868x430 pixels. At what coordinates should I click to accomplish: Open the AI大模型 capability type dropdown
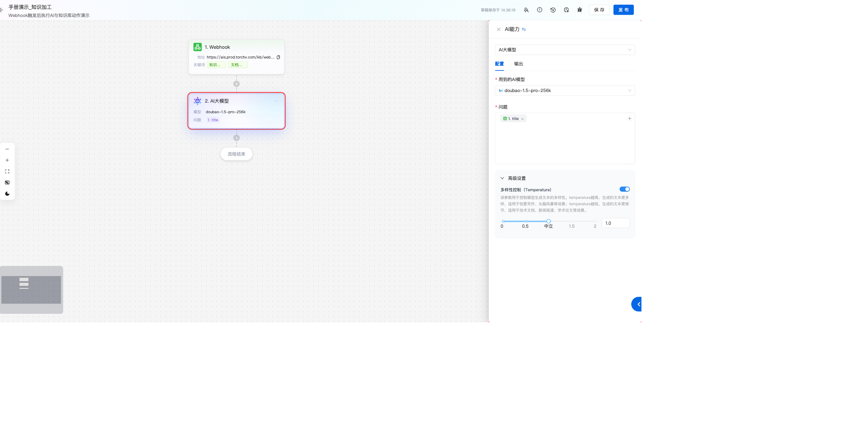pyautogui.click(x=565, y=50)
